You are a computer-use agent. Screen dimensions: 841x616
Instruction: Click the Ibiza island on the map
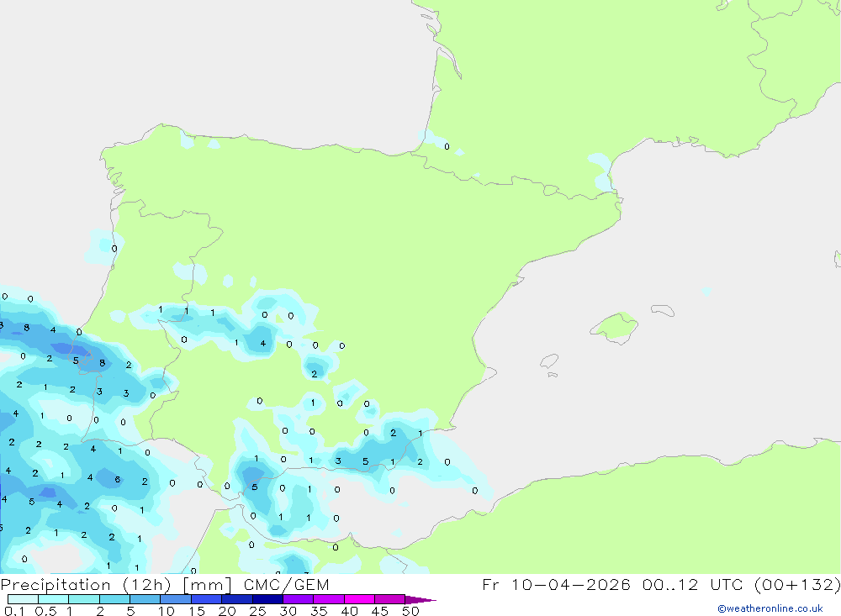pyautogui.click(x=548, y=361)
